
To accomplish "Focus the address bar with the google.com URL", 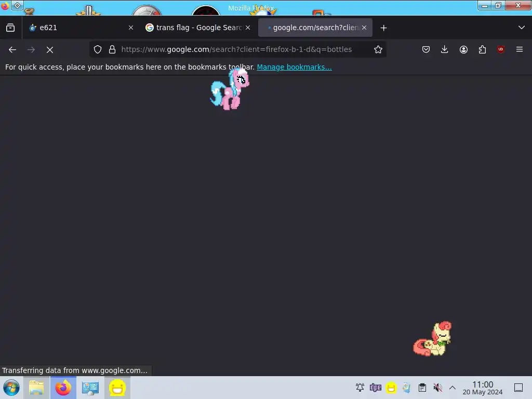I will pyautogui.click(x=236, y=49).
